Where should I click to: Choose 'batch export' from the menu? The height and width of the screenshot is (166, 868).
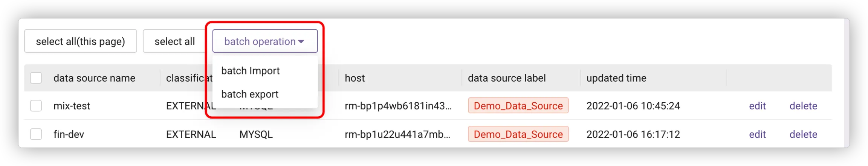click(250, 94)
